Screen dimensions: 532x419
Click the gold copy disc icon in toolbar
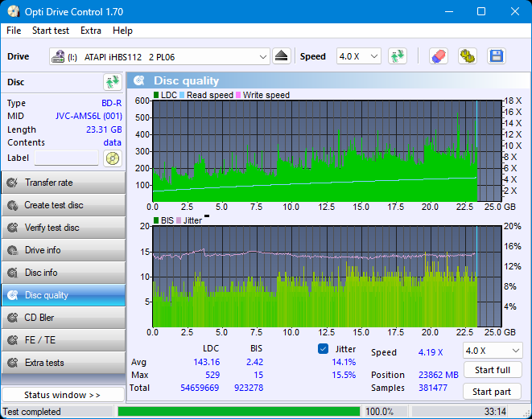pos(467,56)
